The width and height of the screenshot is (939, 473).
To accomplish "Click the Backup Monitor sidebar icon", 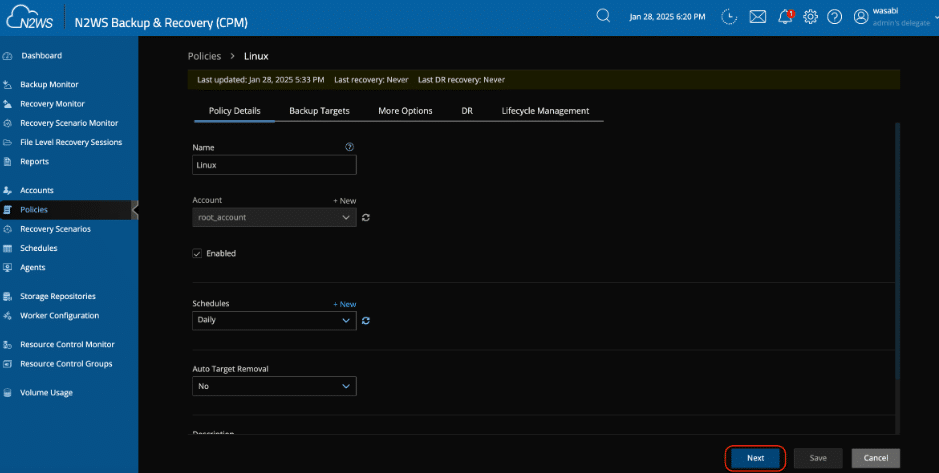I will point(8,85).
